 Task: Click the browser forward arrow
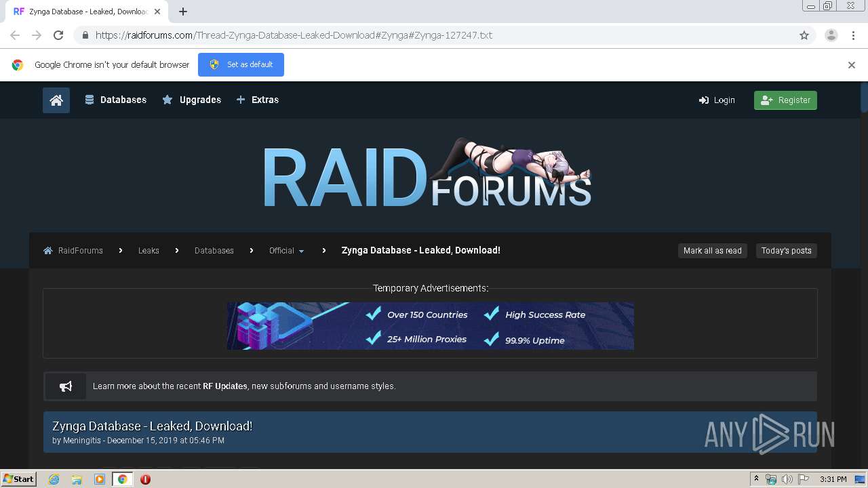coord(37,35)
